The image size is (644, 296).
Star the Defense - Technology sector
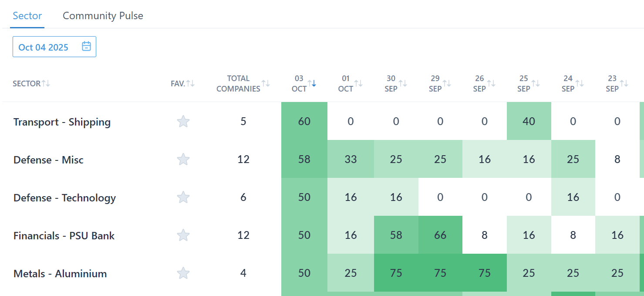click(183, 197)
